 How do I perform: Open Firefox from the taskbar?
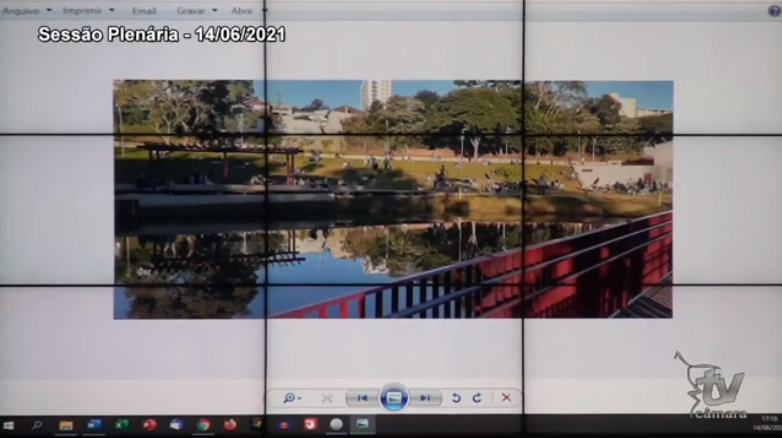(230, 425)
